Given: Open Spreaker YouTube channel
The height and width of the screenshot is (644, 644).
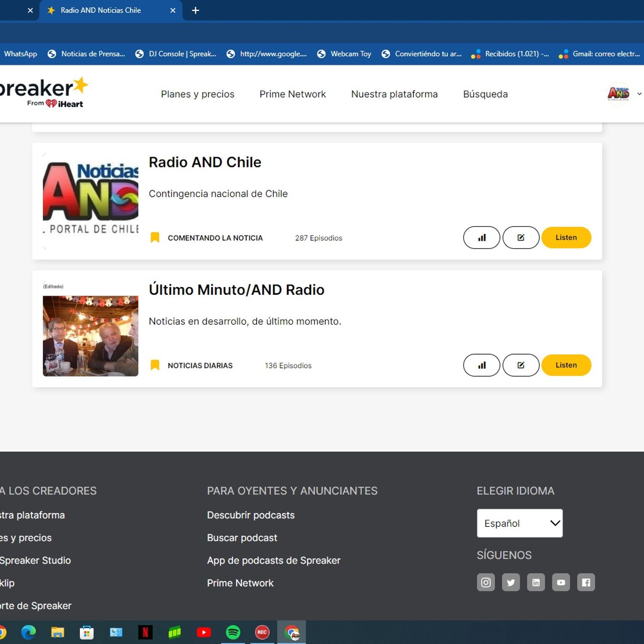Looking at the screenshot, I should 561,582.
